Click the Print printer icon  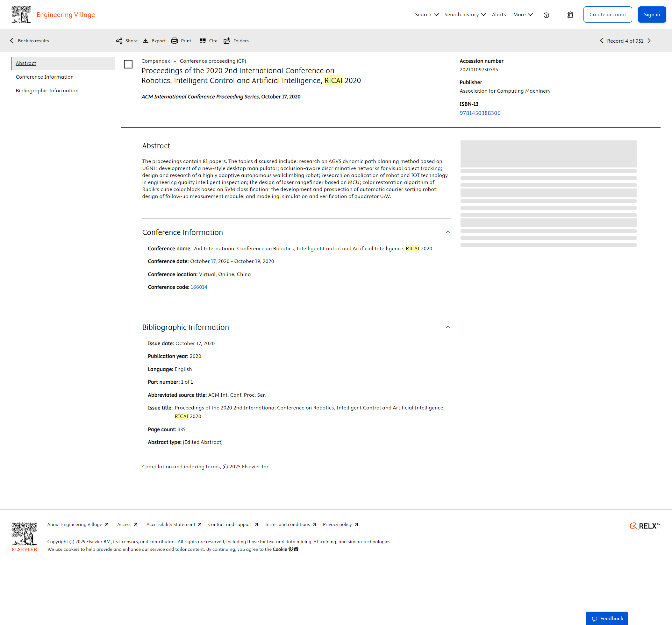click(175, 41)
